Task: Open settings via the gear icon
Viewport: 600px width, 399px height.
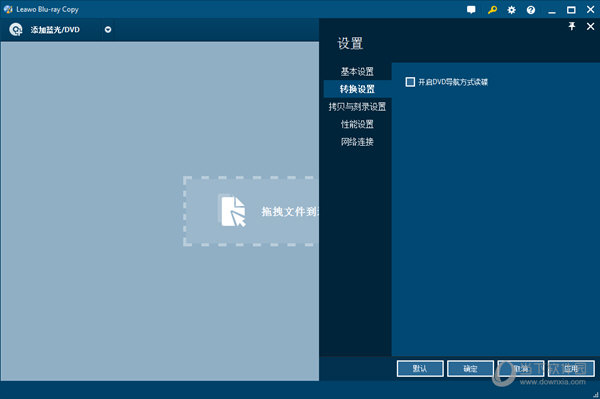Action: 511,10
